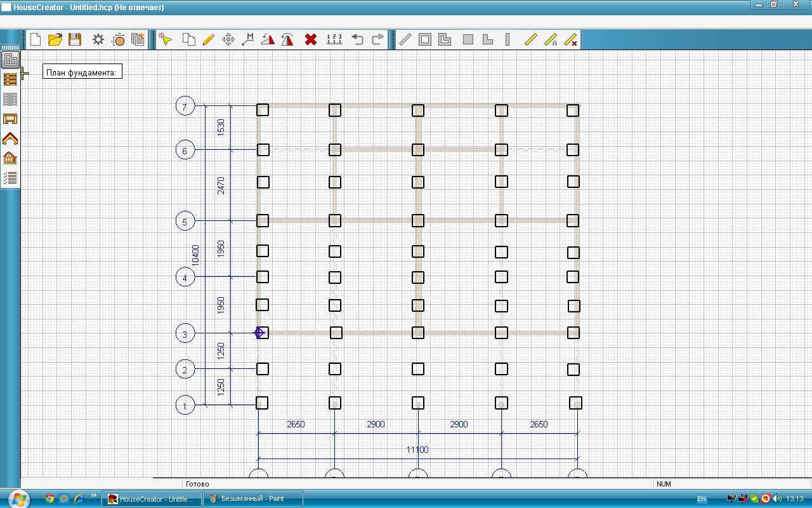Delete selection with the red X icon
Image resolution: width=812 pixels, height=508 pixels.
pyautogui.click(x=311, y=39)
